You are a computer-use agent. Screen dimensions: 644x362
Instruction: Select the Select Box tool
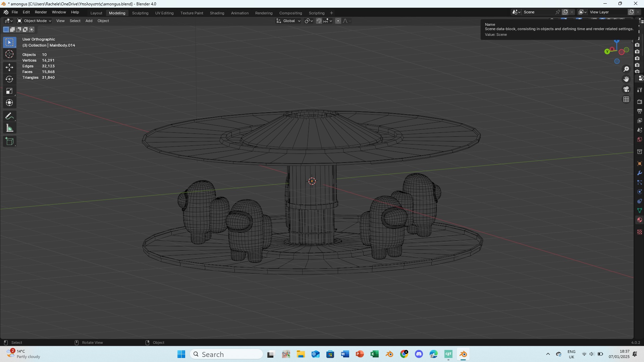click(x=9, y=42)
